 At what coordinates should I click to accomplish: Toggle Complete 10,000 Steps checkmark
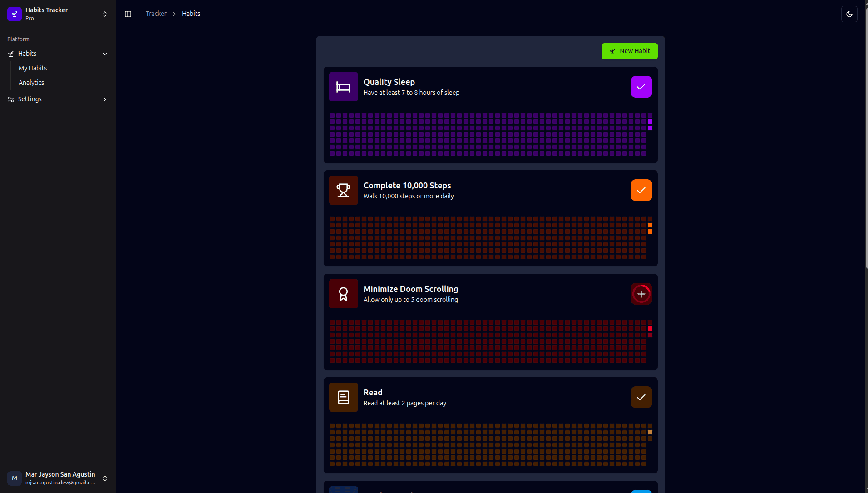[x=641, y=190]
